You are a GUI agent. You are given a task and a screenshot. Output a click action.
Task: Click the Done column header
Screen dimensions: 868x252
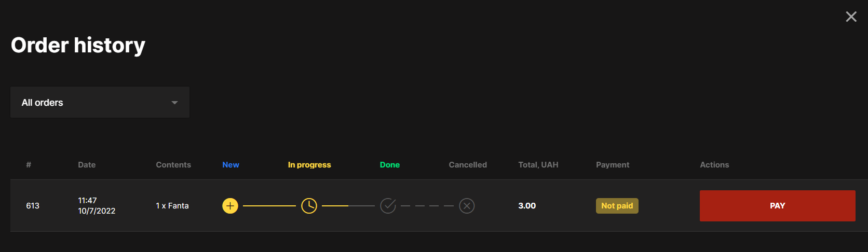pyautogui.click(x=389, y=165)
